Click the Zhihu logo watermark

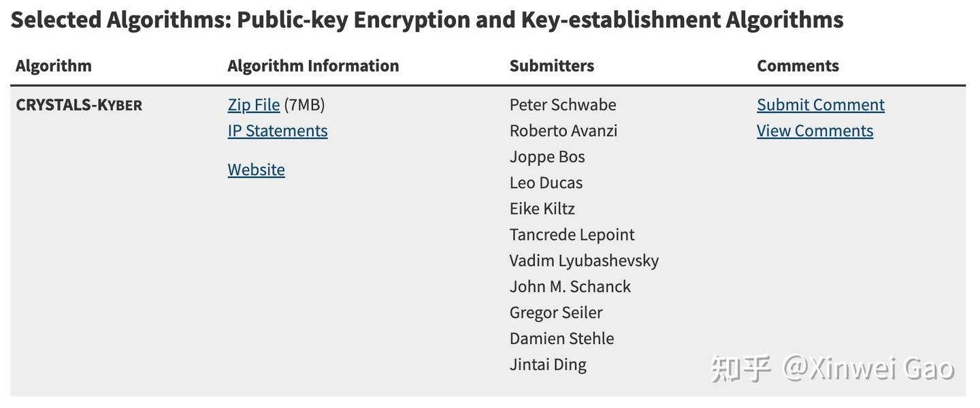tap(740, 368)
